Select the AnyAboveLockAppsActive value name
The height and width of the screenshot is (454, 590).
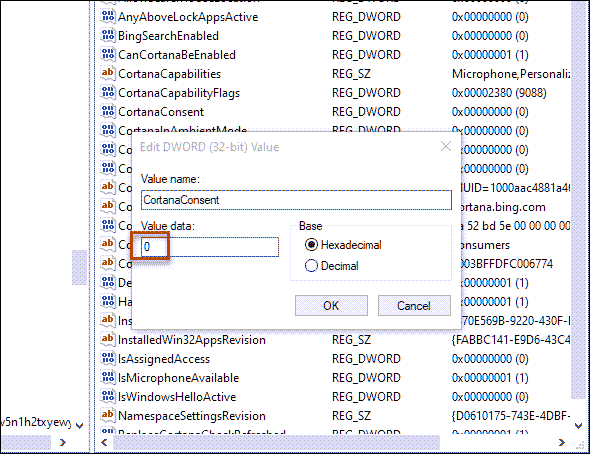point(188,17)
